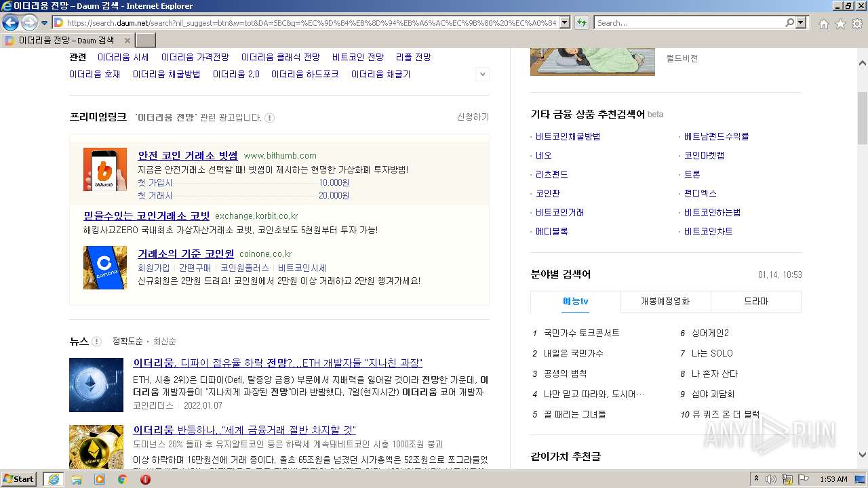Open the blue Ethereum news thumbnail

[96, 385]
